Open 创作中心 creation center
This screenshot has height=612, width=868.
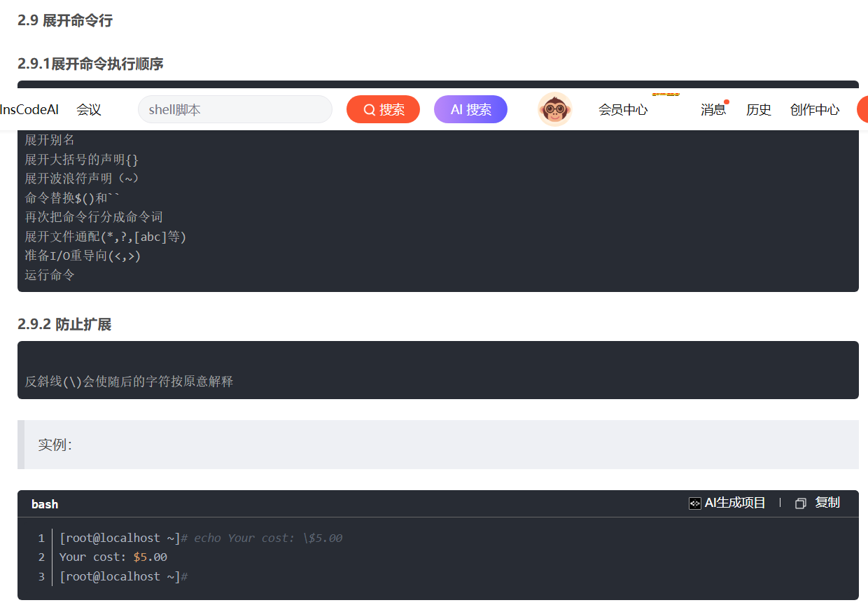click(x=815, y=110)
